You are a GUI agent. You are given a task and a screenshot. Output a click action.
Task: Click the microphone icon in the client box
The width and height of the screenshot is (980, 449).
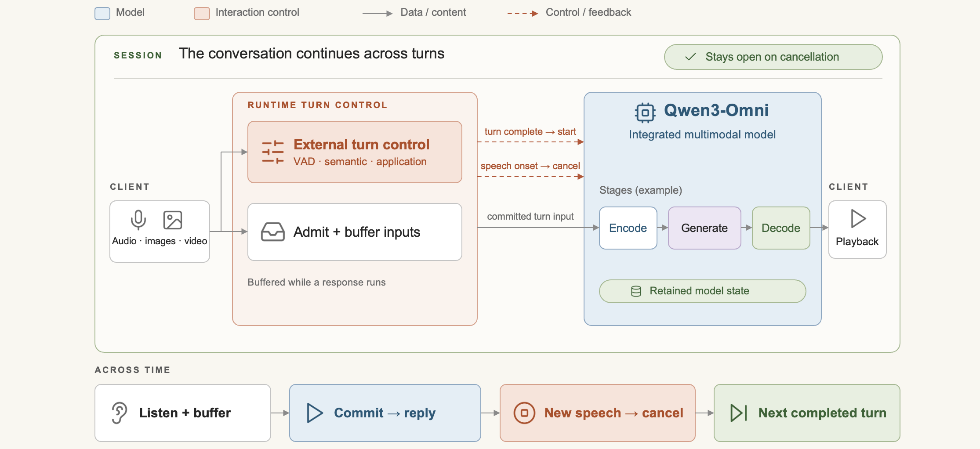(x=138, y=220)
